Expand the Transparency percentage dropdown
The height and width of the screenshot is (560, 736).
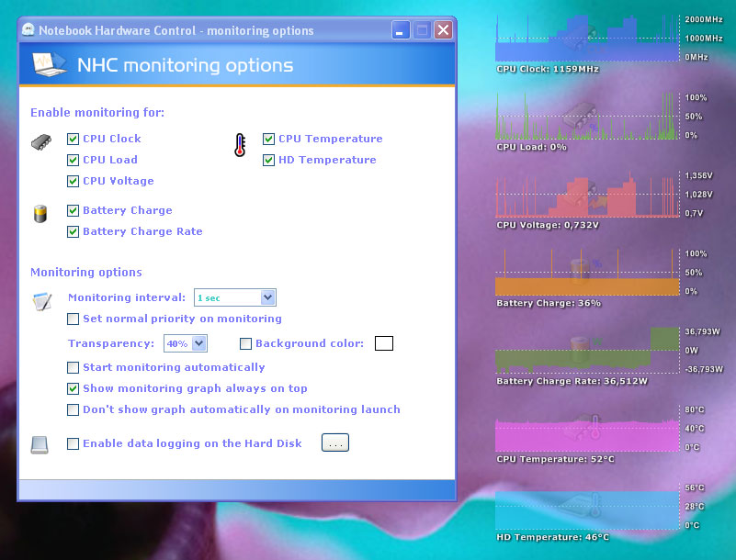(199, 344)
